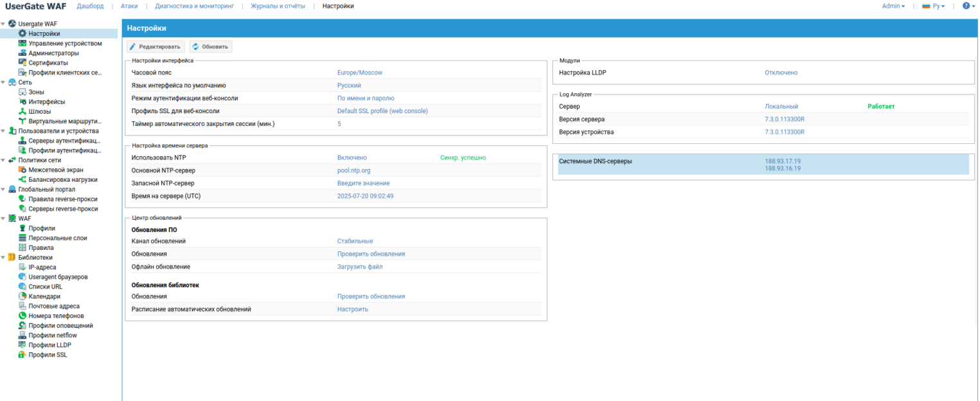980x401 pixels.
Task: Switch to the Атаки tab
Action: 129,6
